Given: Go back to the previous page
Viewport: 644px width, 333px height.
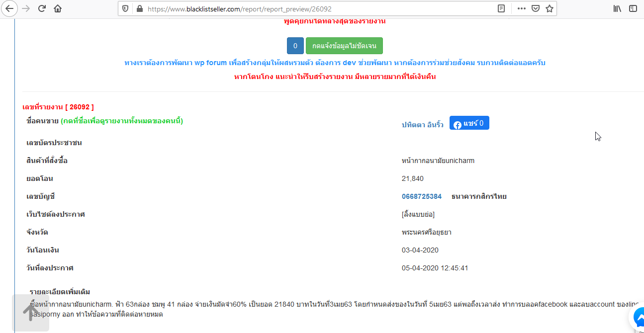Looking at the screenshot, I should pos(10,8).
